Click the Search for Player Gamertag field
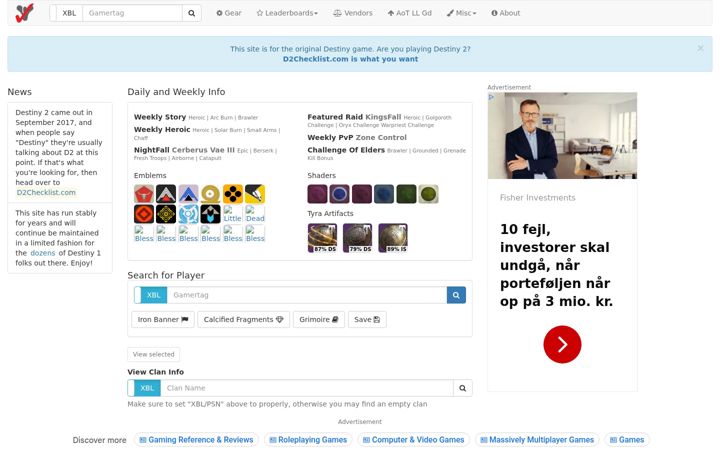 click(307, 295)
